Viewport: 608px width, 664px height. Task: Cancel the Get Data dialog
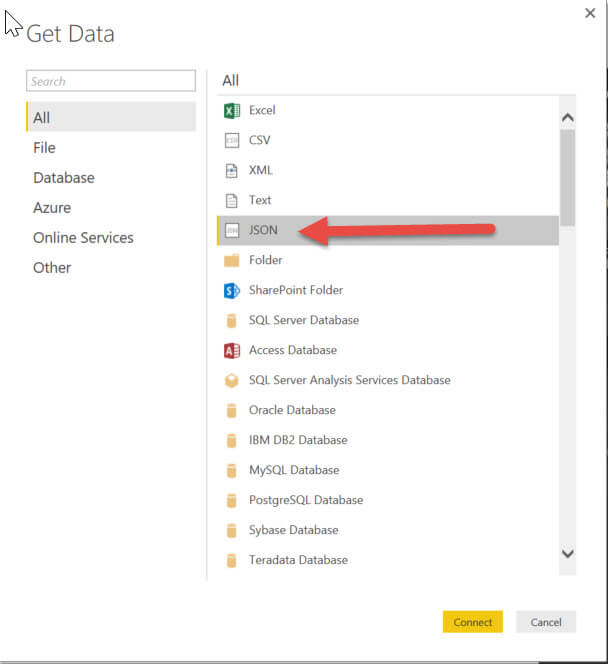click(546, 622)
